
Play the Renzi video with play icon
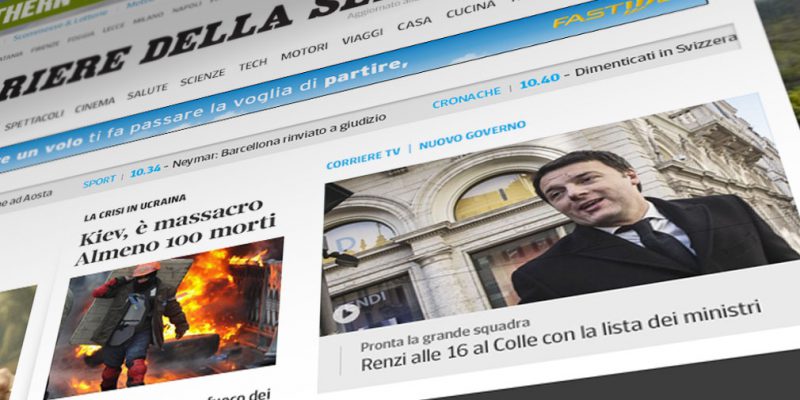pyautogui.click(x=346, y=313)
